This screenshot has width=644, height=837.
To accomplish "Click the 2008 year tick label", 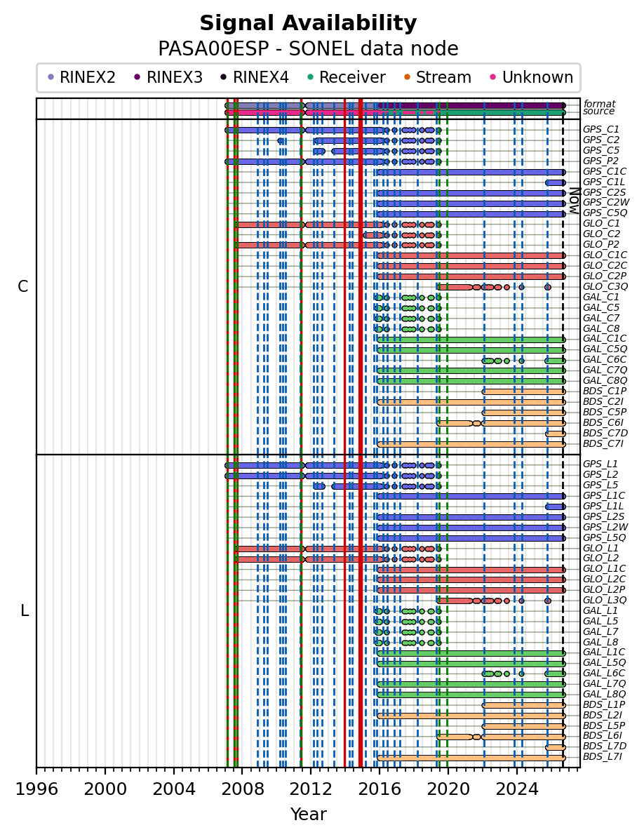I will tap(242, 789).
